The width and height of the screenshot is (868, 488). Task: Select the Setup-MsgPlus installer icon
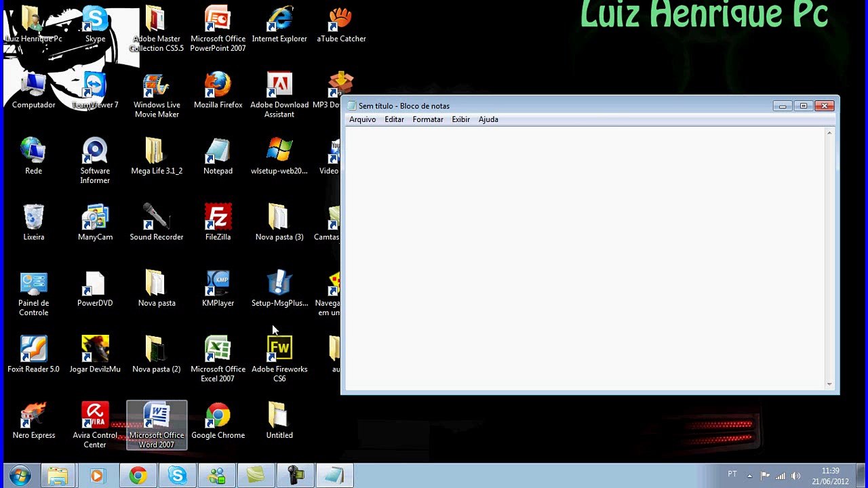(x=279, y=288)
